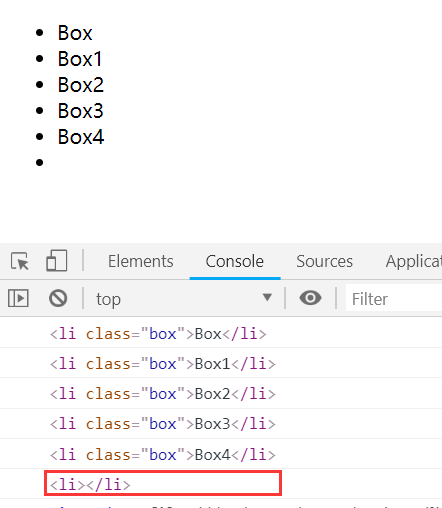
Task: Click the Box list item on page
Action: coord(75,33)
